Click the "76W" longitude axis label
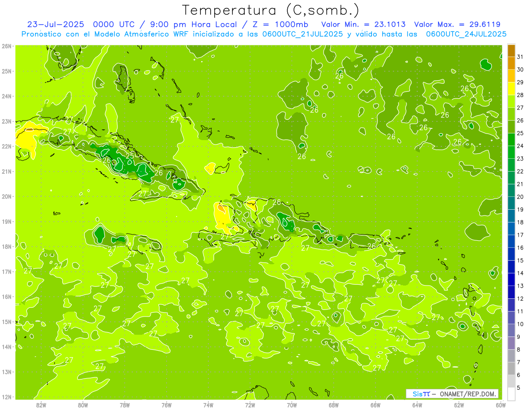 coord(167,405)
